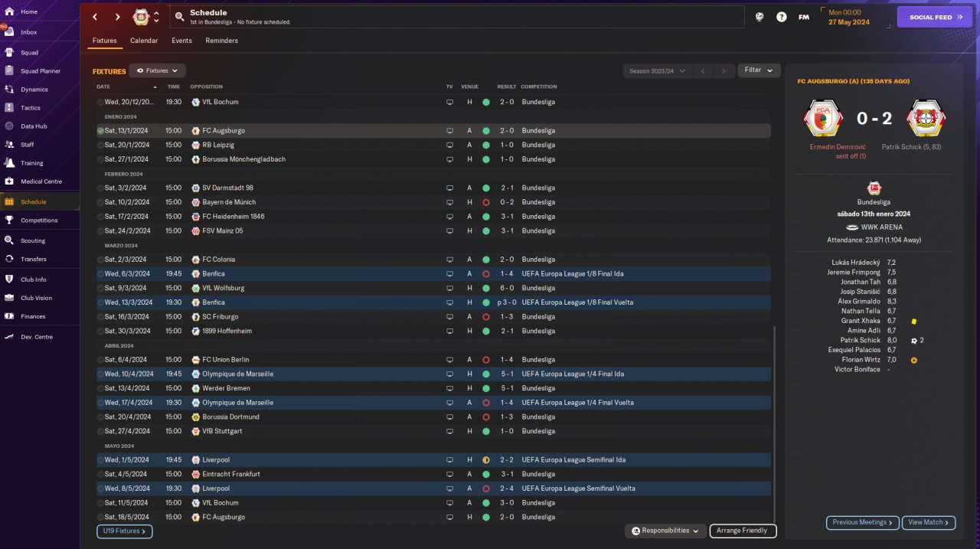Toggle reminder circle for VfB Stuttgart fixture
Viewport: 980px width, 549px height.
coord(100,431)
